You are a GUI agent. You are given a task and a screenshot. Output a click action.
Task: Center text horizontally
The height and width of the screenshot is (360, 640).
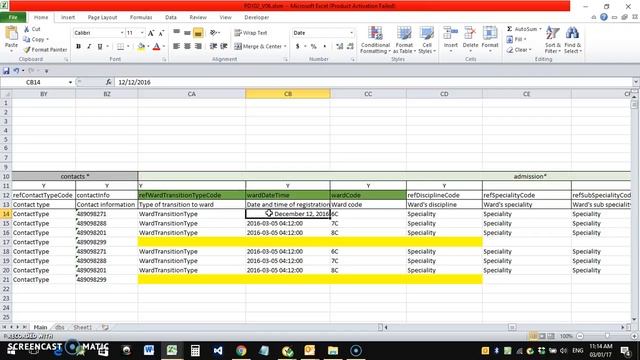click(x=187, y=47)
